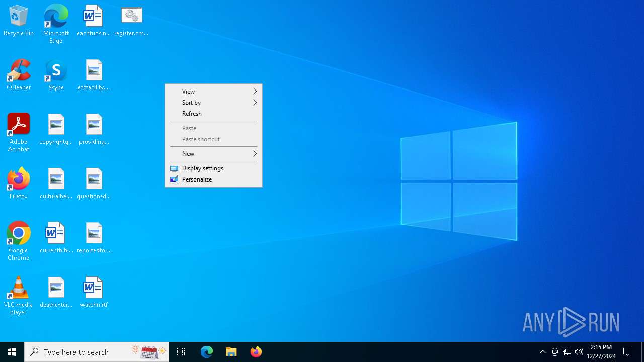Expand the Sort by submenu
The image size is (644, 362).
[x=213, y=103]
